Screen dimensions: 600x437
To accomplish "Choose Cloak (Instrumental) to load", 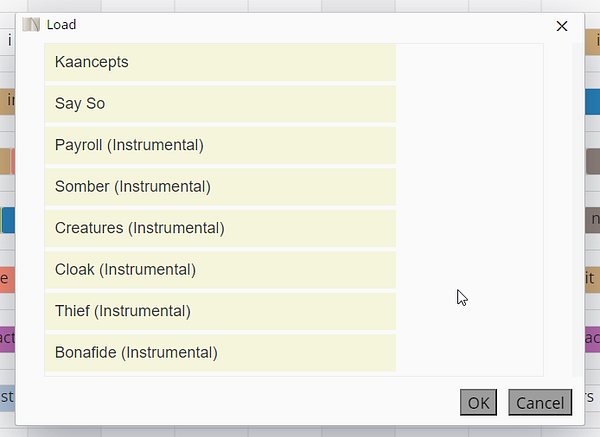I will click(220, 270).
